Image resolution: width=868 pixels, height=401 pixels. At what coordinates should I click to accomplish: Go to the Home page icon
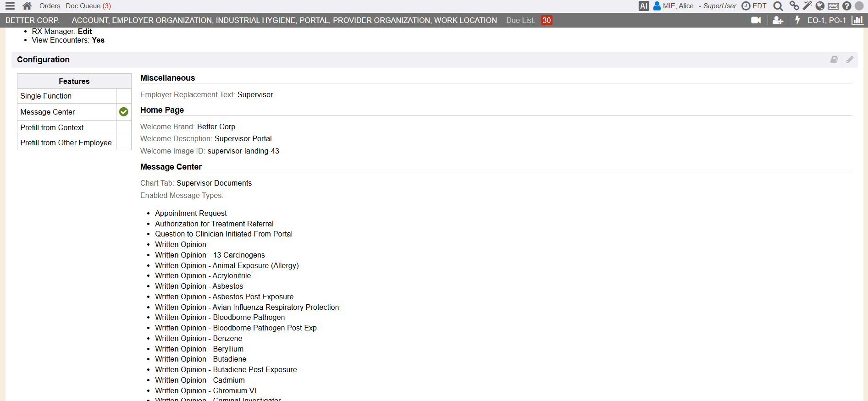point(27,6)
